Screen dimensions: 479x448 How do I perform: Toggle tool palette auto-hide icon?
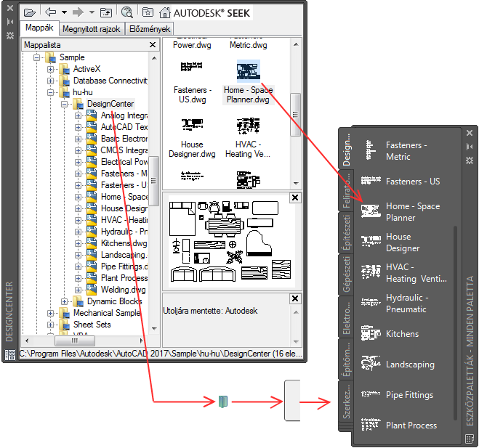coord(470,147)
